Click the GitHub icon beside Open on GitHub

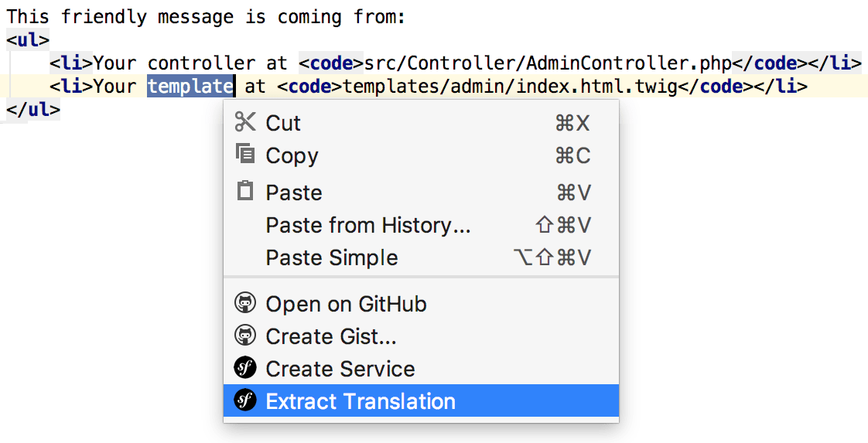click(x=245, y=303)
